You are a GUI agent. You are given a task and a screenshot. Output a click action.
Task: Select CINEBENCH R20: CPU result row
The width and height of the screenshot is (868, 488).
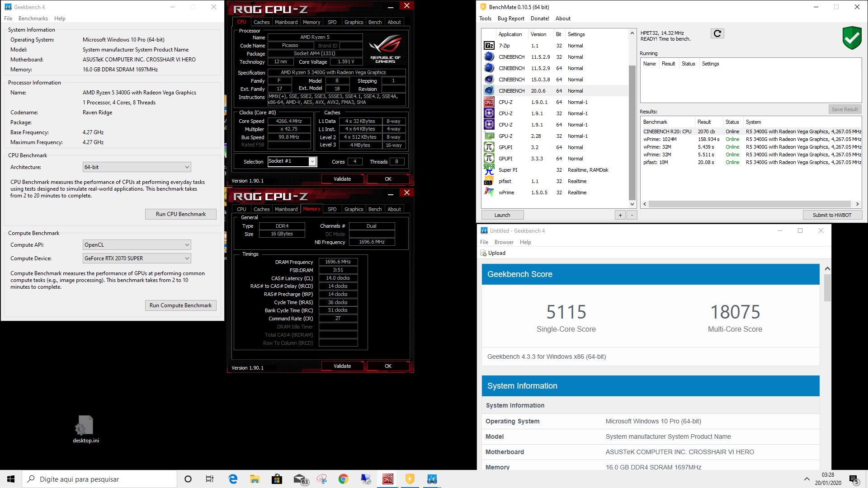coord(751,131)
